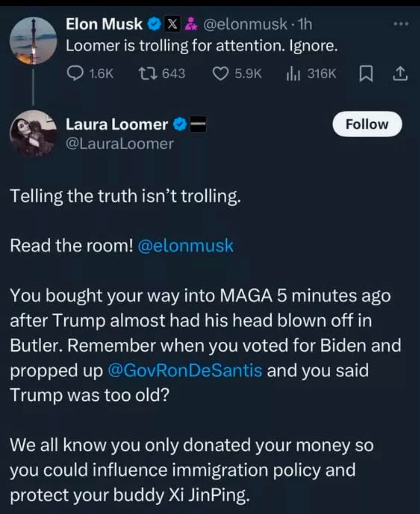Screen dimensions: 420x514
Task: Click the pink badge icon beside Musk's name
Action: [x=190, y=24]
